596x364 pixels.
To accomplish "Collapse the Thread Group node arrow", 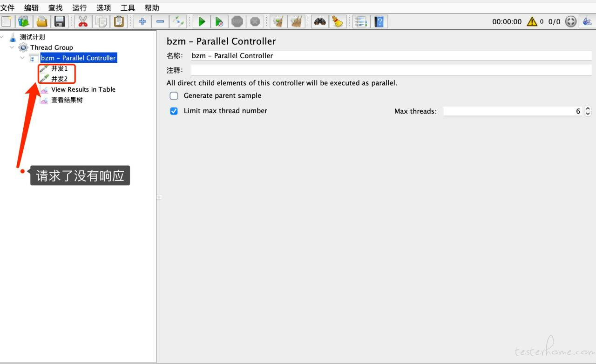I will point(12,47).
